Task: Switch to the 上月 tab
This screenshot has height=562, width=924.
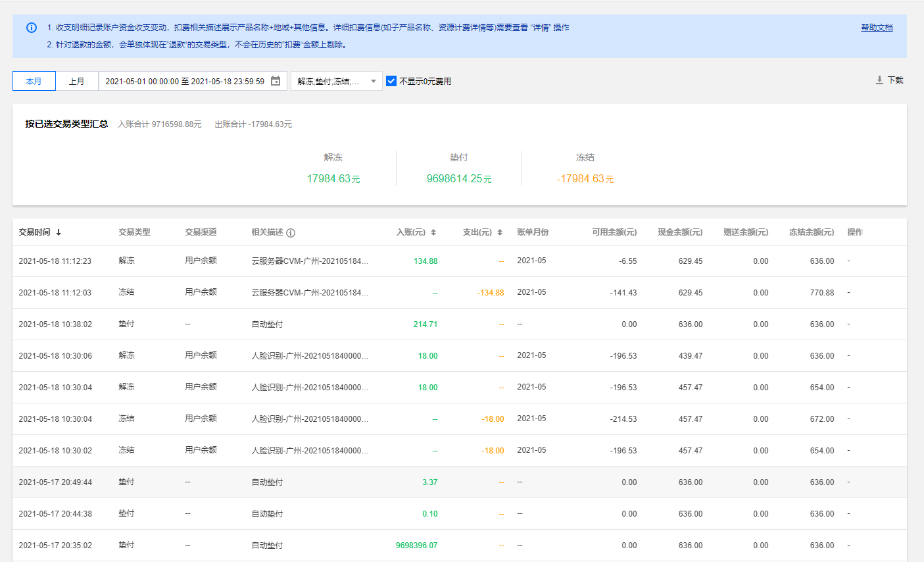Action: (x=77, y=81)
